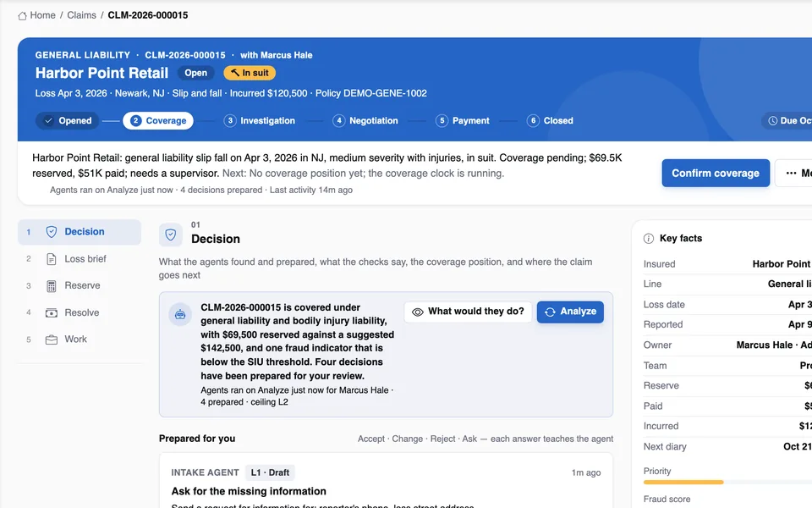Screen dimensions: 812x508
Task: Click the Incurred label in Key facts
Action: [x=661, y=426]
